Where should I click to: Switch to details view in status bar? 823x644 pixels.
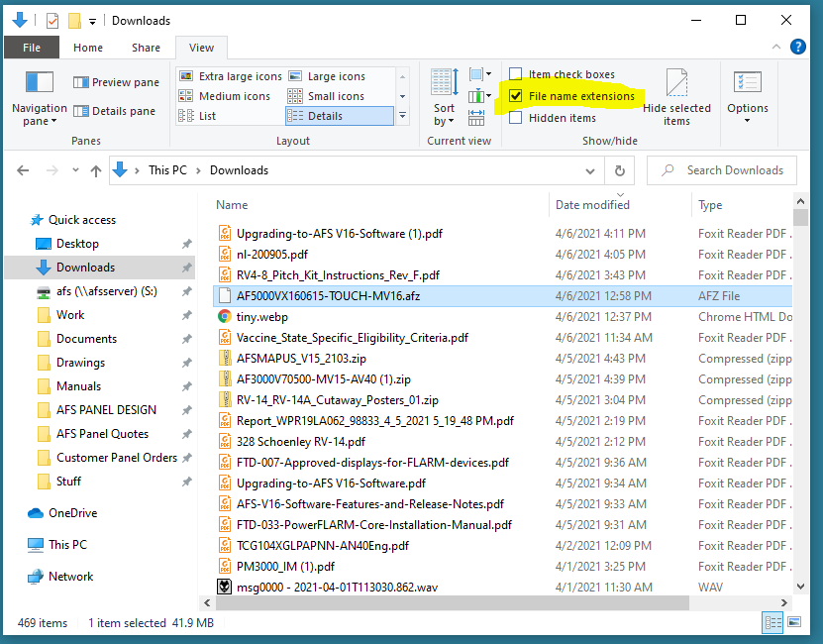click(772, 623)
